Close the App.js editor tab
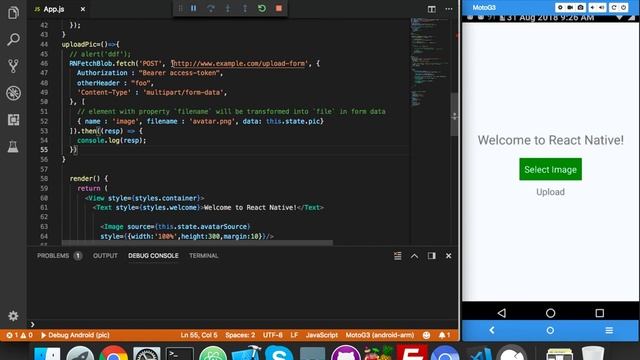This screenshot has width=640, height=360. (x=83, y=9)
